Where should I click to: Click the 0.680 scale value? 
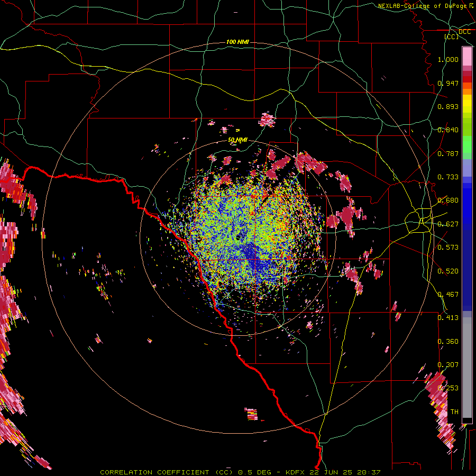[x=448, y=200]
